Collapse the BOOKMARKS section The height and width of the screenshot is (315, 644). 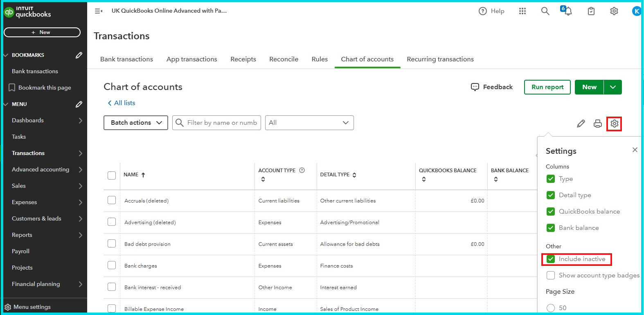[x=6, y=55]
